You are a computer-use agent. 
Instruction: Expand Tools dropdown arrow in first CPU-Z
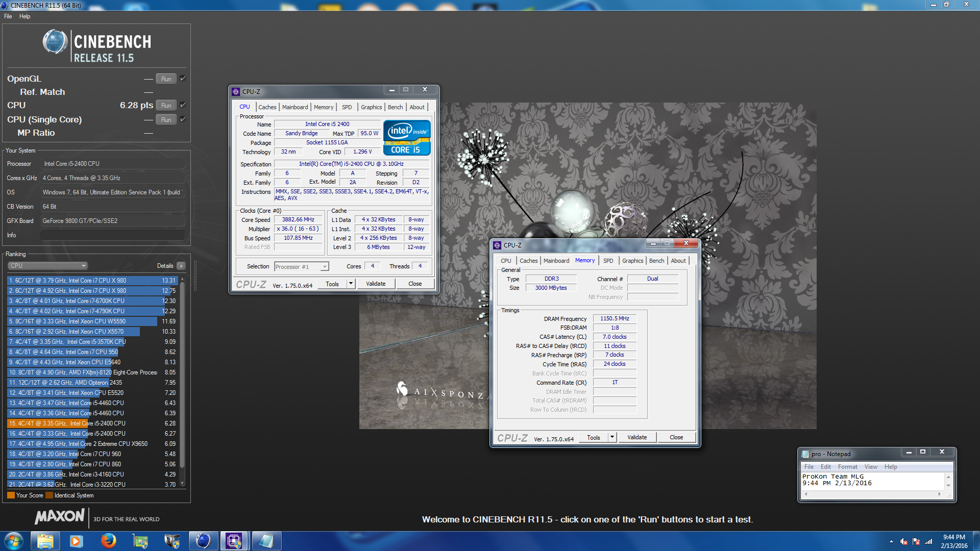point(351,284)
